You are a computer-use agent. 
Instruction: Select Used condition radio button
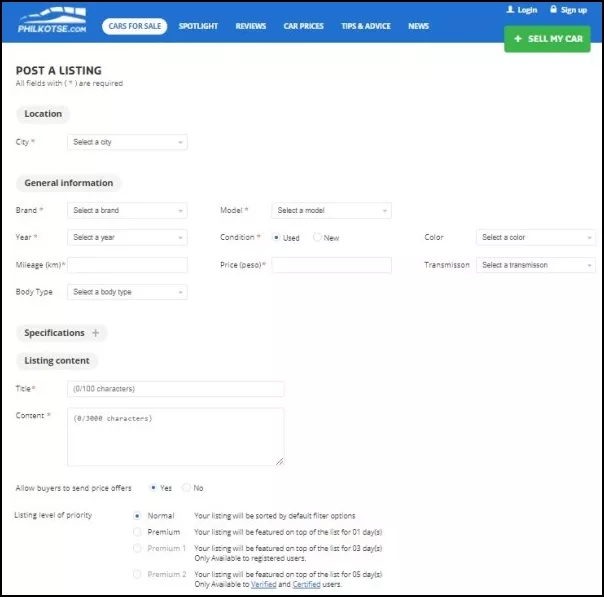point(276,237)
